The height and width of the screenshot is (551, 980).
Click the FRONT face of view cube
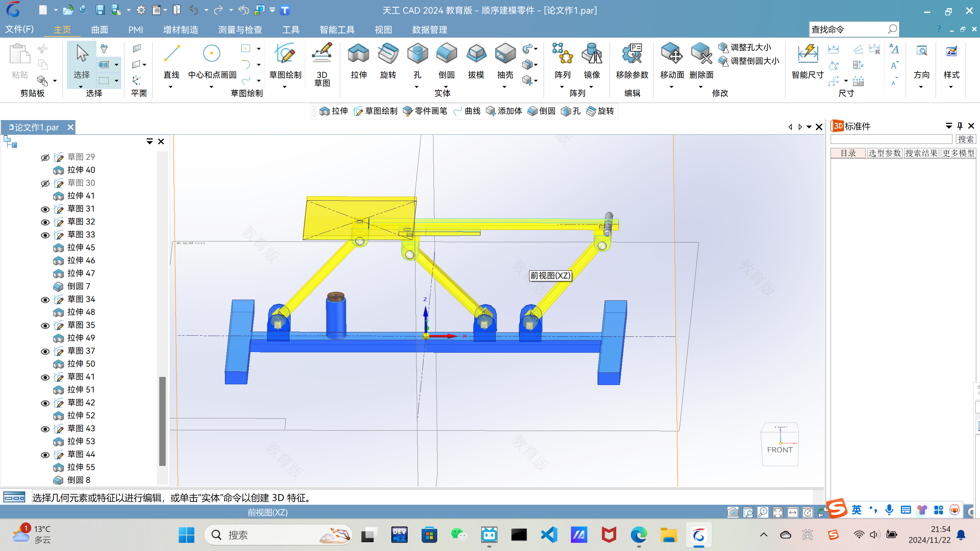[780, 450]
